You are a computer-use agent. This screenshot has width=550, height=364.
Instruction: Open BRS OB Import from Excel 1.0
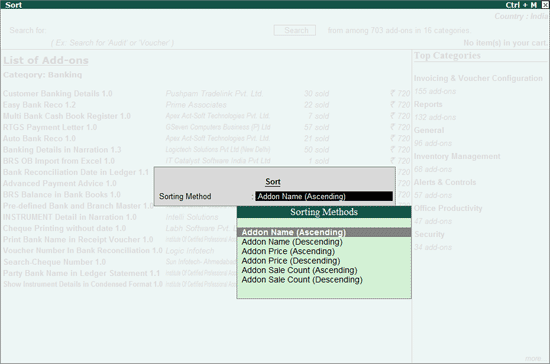[59, 161]
